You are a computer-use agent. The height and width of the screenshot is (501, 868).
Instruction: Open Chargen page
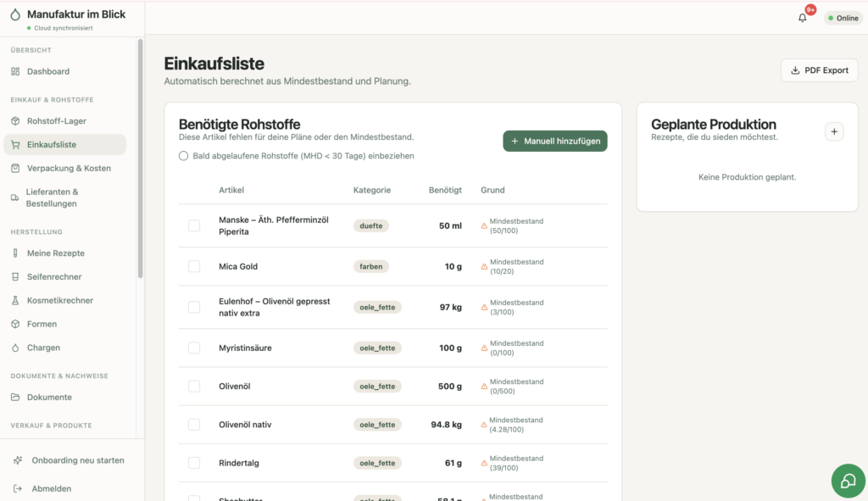(x=64, y=348)
